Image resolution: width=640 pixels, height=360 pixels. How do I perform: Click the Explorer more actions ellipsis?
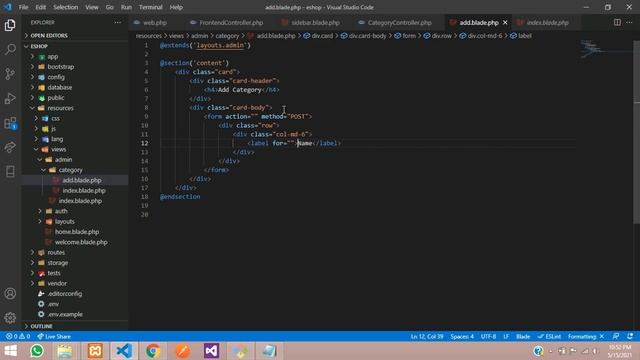[x=118, y=22]
